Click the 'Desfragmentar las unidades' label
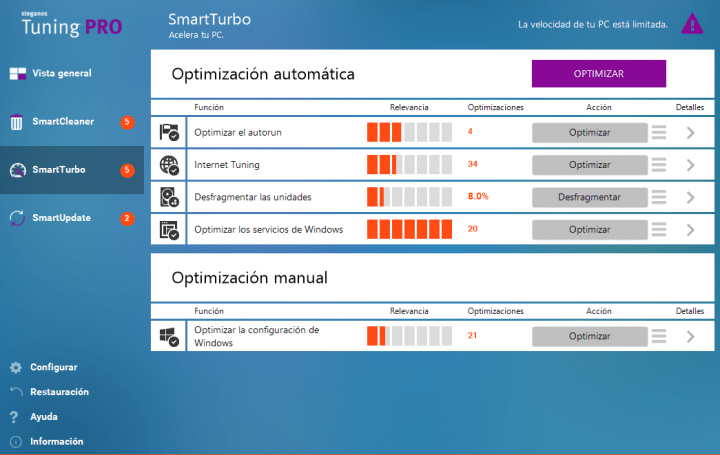Image resolution: width=720 pixels, height=455 pixels. pyautogui.click(x=253, y=197)
